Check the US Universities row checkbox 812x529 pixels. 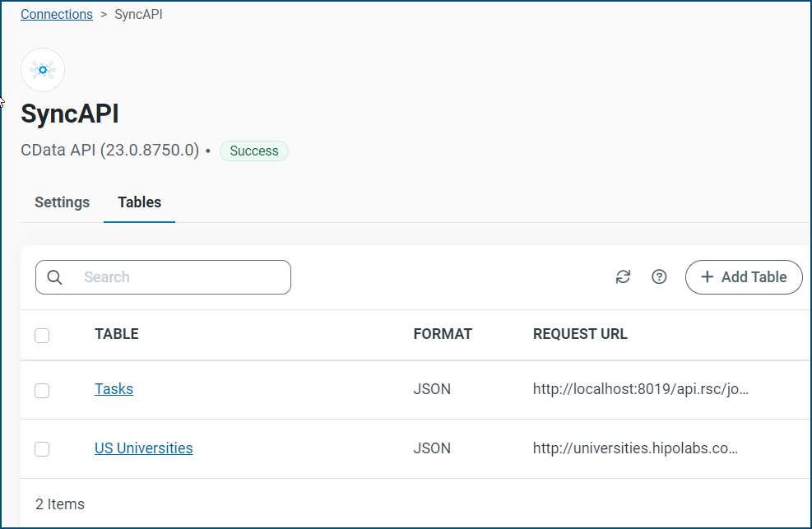pos(42,449)
